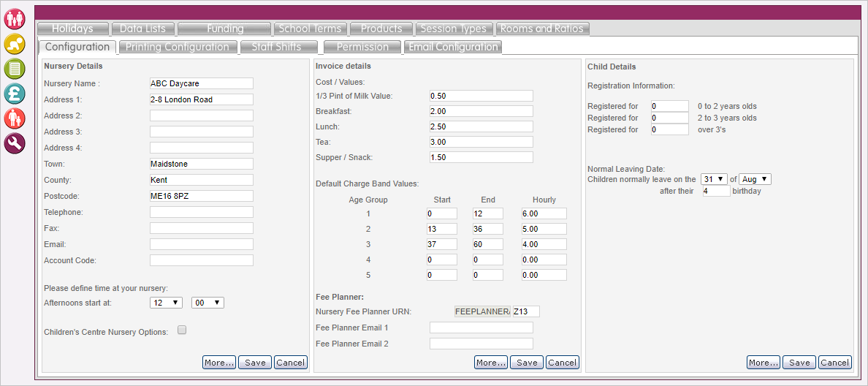Click More in Invoice details panel
The height and width of the screenshot is (386, 868).
(x=491, y=363)
